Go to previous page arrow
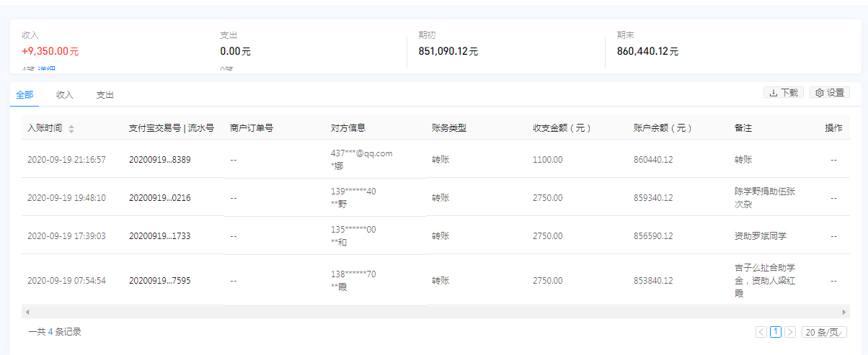This screenshot has height=355, width=868. [x=761, y=332]
